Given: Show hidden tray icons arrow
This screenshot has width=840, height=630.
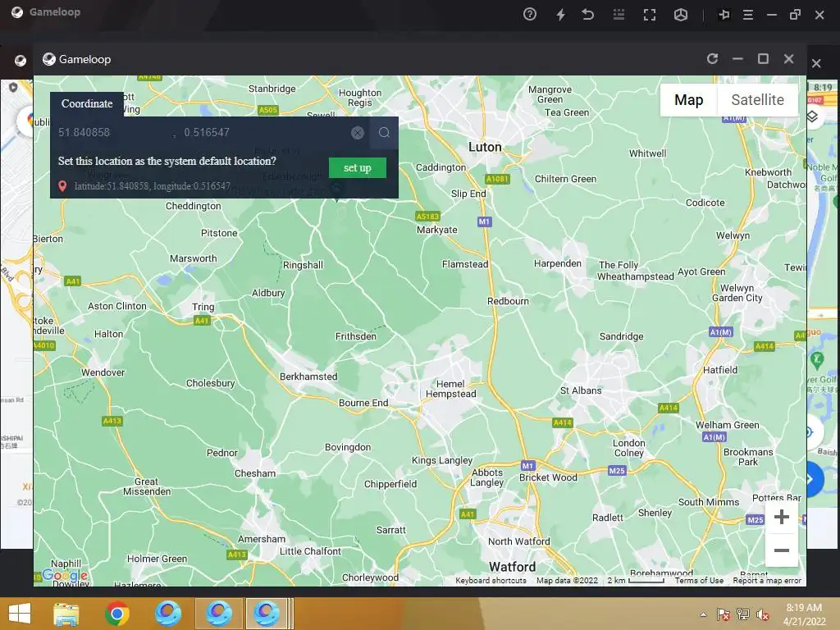Looking at the screenshot, I should click(703, 614).
